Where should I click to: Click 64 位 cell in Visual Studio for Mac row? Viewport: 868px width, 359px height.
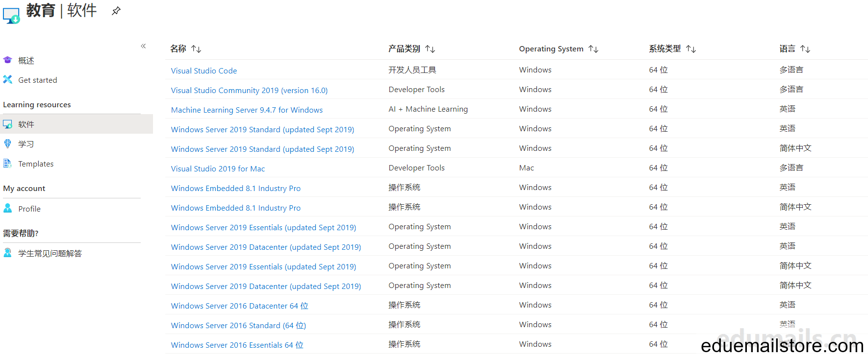(659, 168)
